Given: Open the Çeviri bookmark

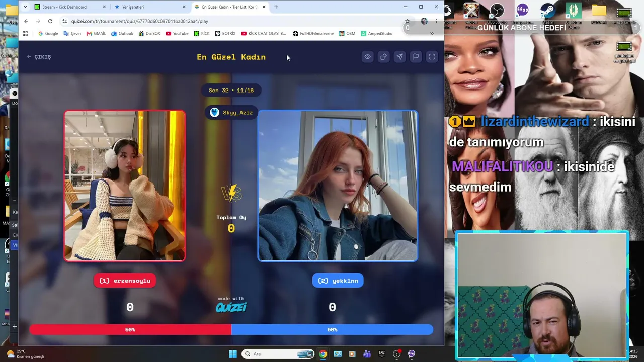Looking at the screenshot, I should (72, 34).
